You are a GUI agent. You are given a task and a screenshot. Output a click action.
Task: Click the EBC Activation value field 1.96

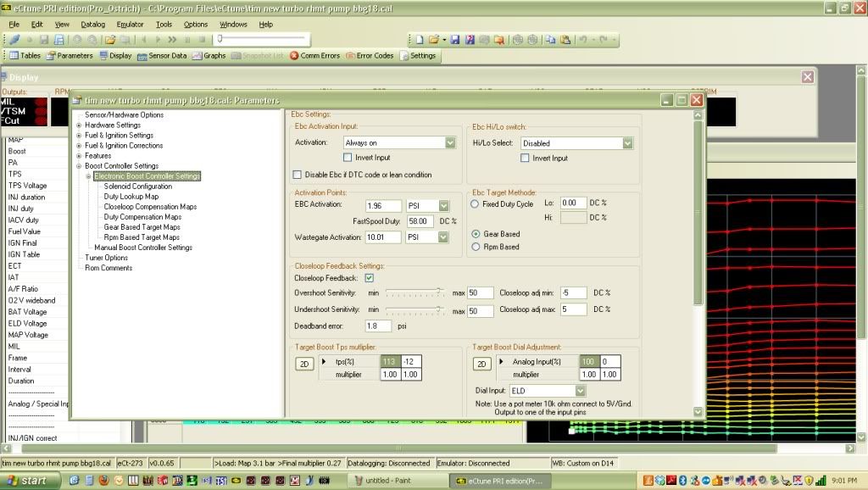pyautogui.click(x=383, y=205)
